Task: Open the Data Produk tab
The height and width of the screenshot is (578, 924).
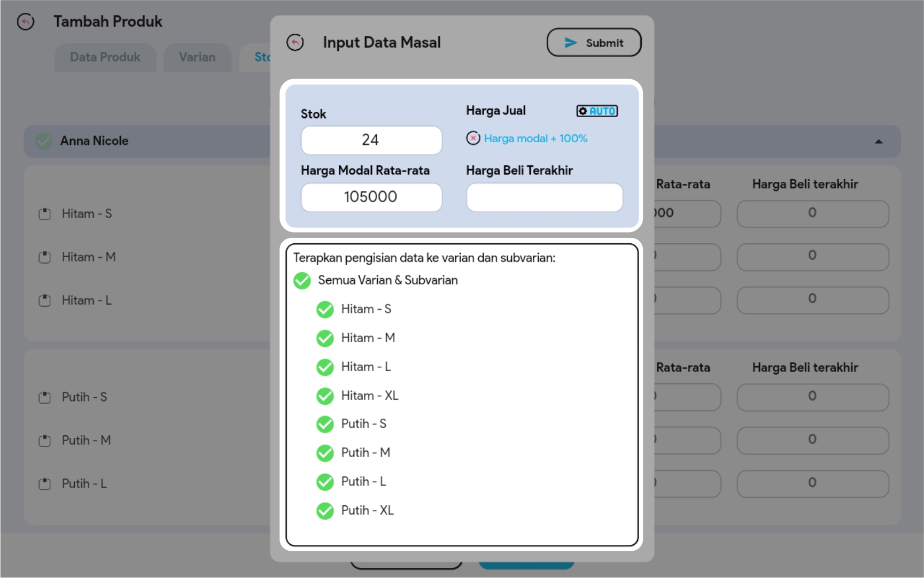Action: point(105,57)
